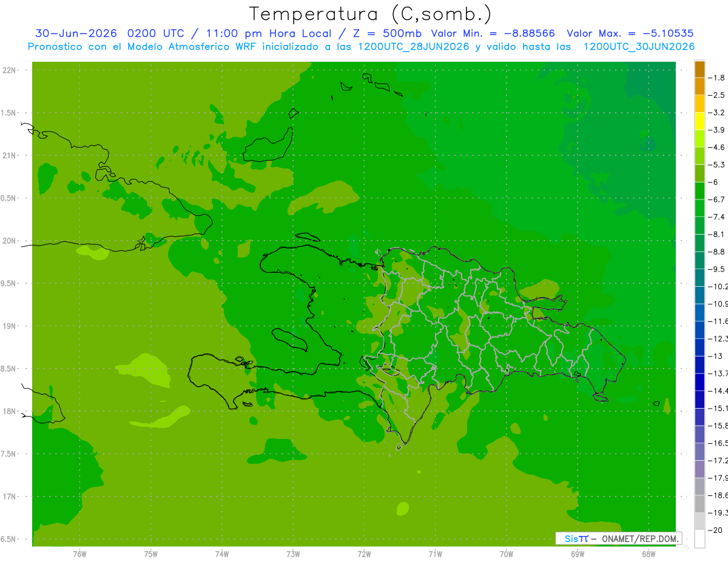Click the "69W" longitude label
This screenshot has width=728, height=562.
coord(577,554)
